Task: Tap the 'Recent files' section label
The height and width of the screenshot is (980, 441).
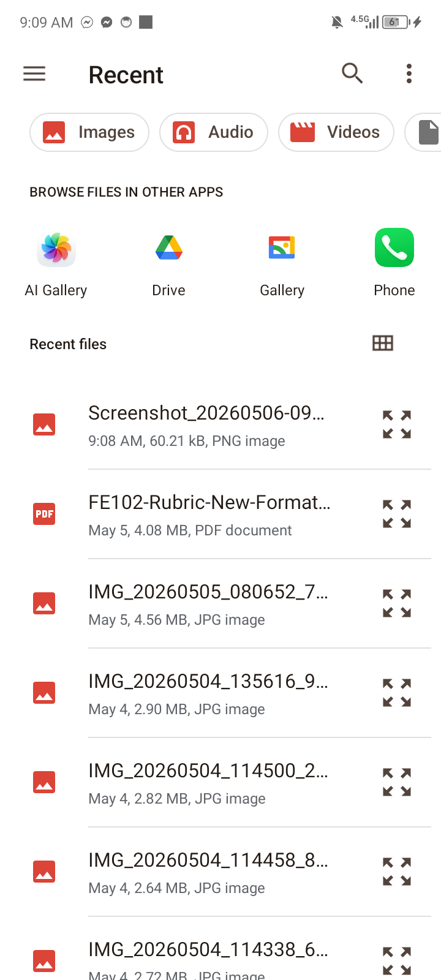Action: 68,344
